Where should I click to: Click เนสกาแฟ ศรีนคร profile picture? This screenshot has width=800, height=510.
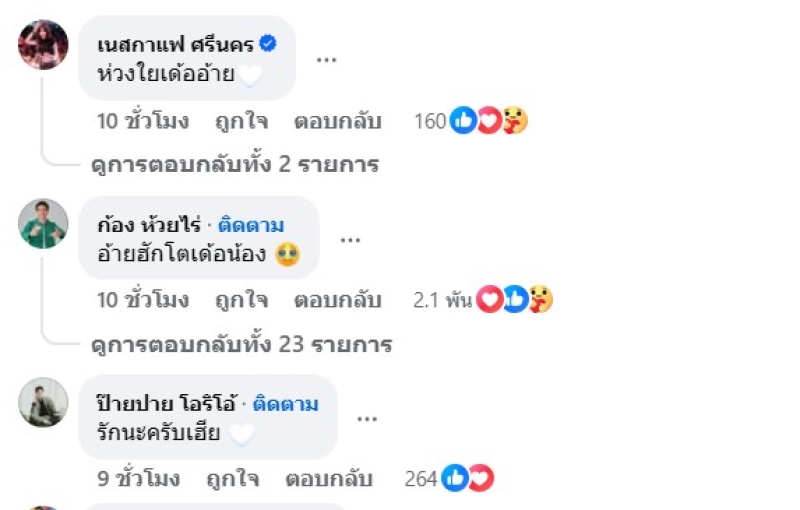tap(43, 44)
